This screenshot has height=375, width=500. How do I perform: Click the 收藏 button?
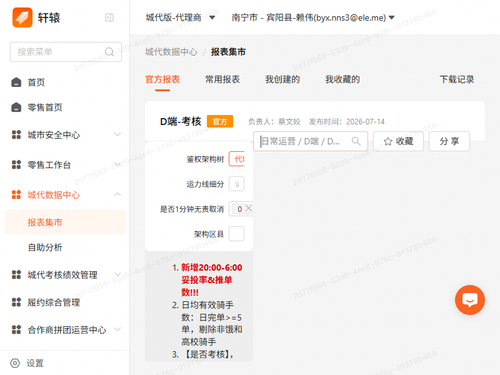tap(398, 141)
